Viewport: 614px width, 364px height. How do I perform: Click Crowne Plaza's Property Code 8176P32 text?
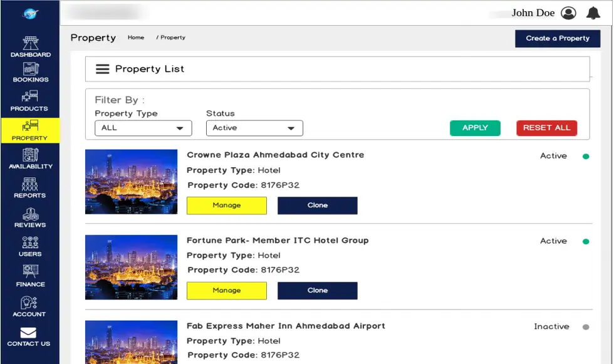[244, 185]
